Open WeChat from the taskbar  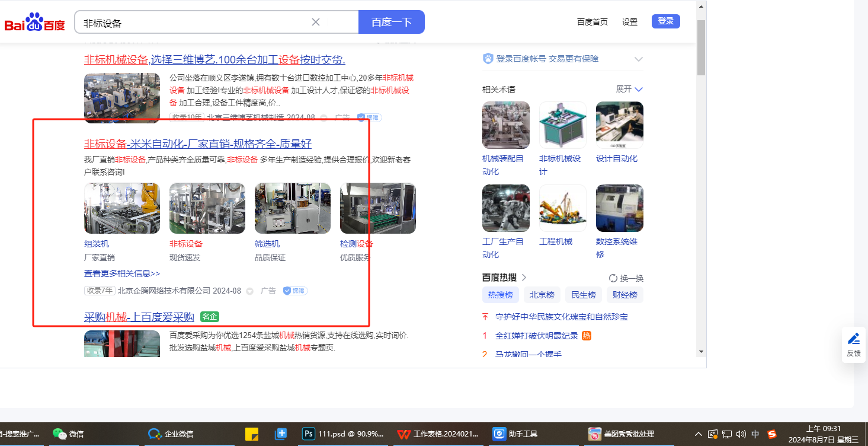(x=68, y=434)
